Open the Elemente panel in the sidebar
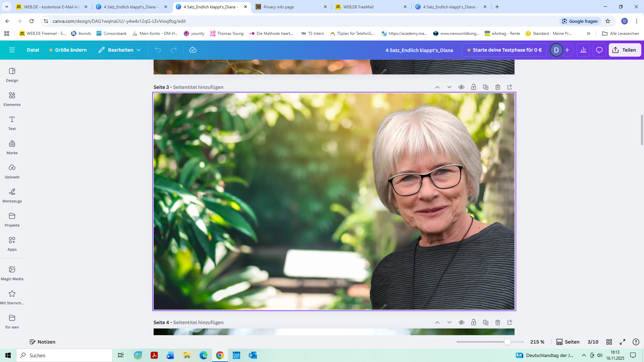This screenshot has height=362, width=644. 12,99
